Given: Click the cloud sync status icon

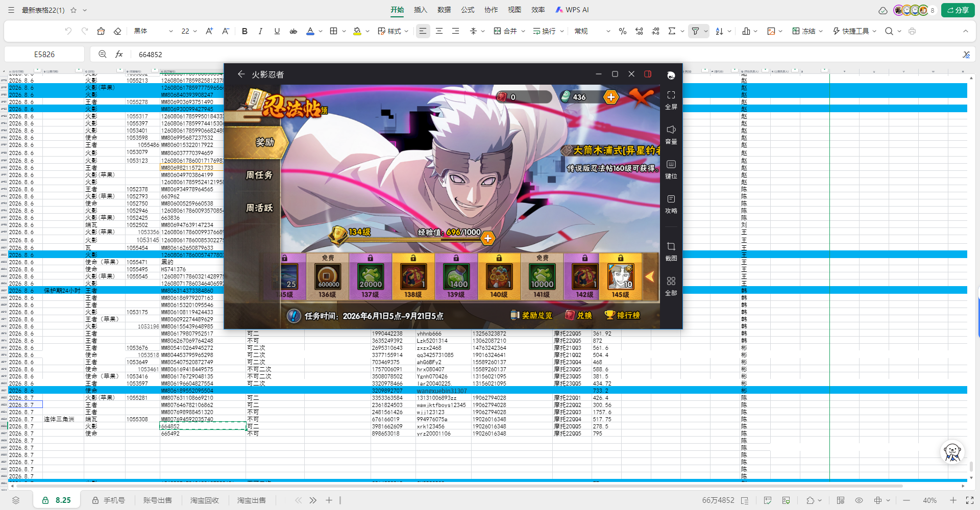Looking at the screenshot, I should coord(883,10).
